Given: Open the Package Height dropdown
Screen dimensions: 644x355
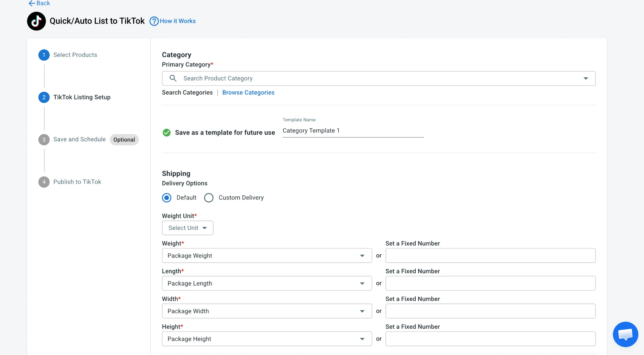Looking at the screenshot, I should pyautogui.click(x=267, y=339).
